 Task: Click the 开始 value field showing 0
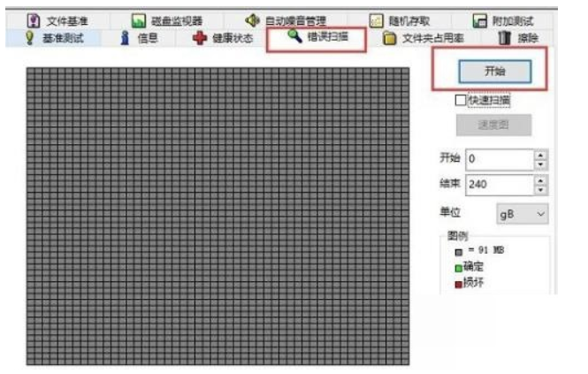click(500, 159)
